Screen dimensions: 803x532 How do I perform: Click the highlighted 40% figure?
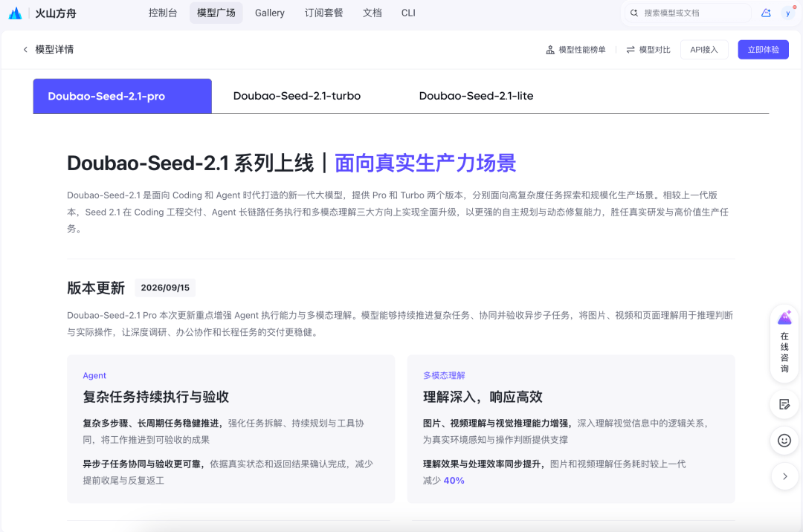pos(454,481)
